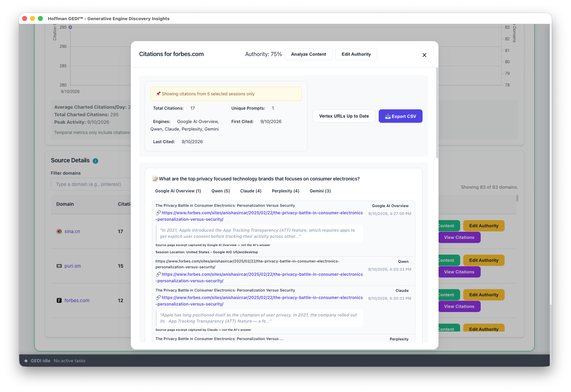Select the Qwen (5) engine tab

(x=221, y=191)
